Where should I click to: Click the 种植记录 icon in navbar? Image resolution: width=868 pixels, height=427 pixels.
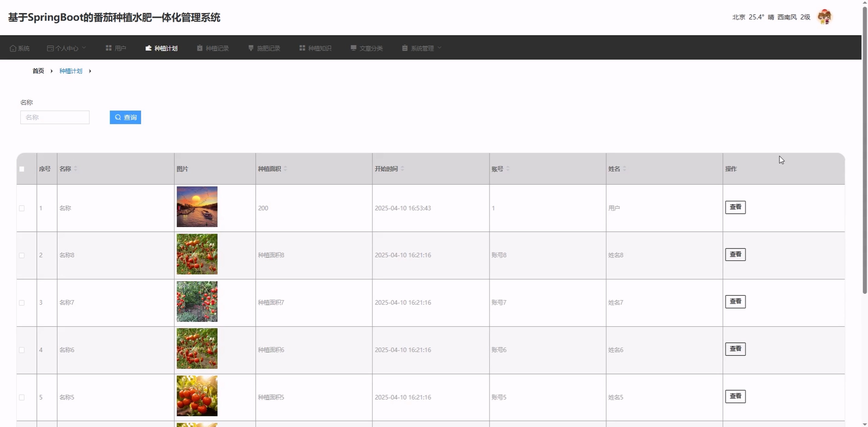click(x=200, y=48)
